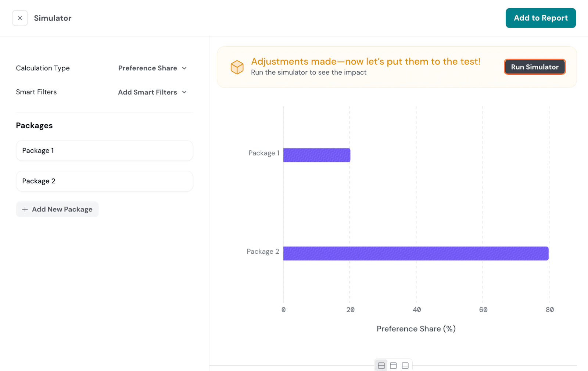Image resolution: width=588 pixels, height=371 pixels.
Task: Click the Package 2 bar in the chart
Action: [x=415, y=253]
